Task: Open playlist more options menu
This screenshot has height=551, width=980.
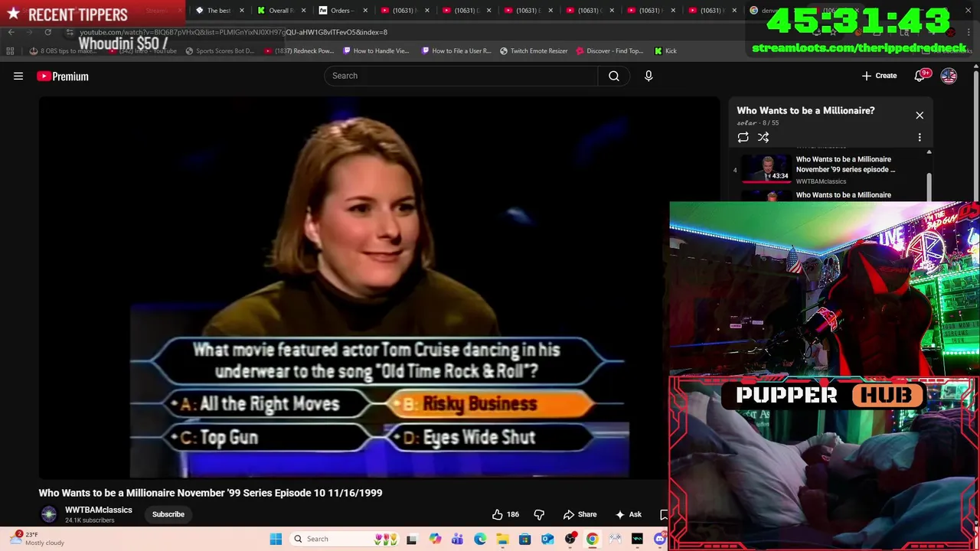Action: point(920,137)
